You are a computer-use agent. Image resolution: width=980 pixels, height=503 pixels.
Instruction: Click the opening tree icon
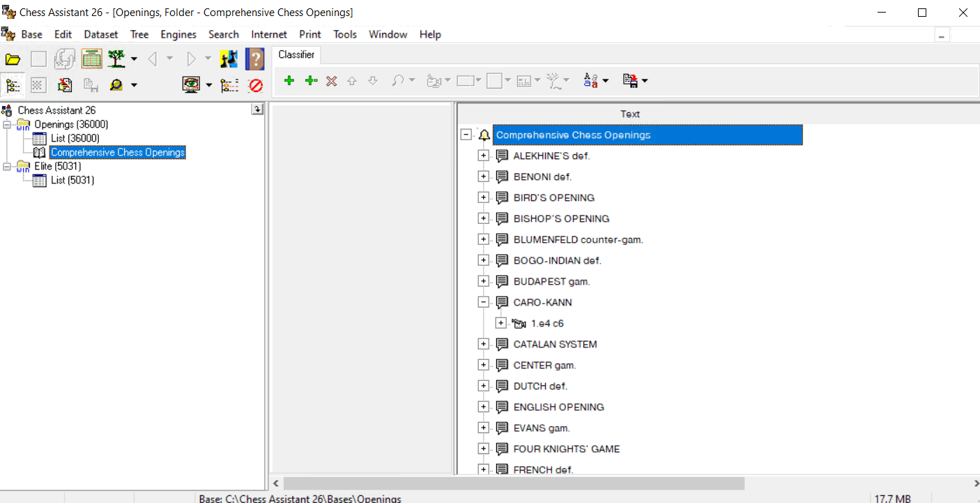point(116,59)
